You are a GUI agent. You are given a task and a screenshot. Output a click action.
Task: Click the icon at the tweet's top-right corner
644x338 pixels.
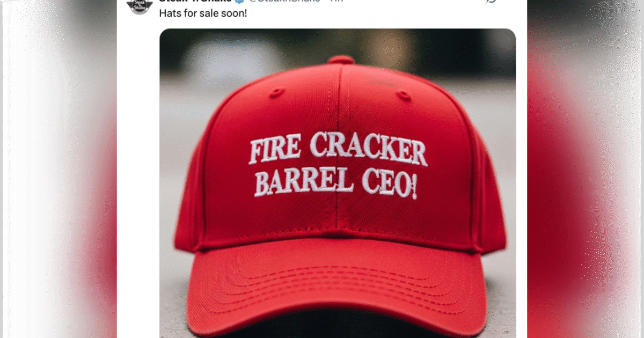point(489,2)
